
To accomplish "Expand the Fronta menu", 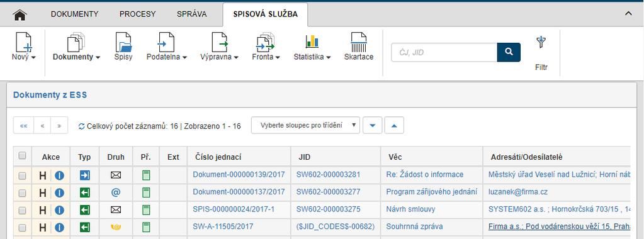I will tap(266, 47).
